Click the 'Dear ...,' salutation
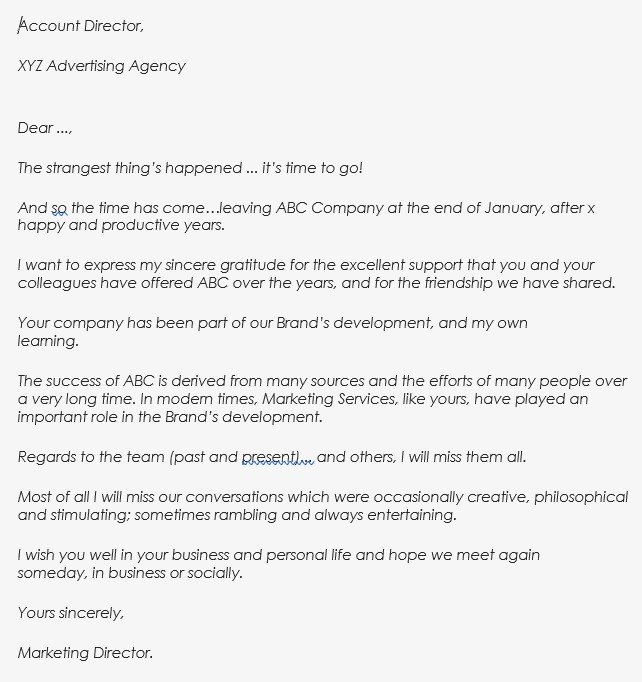 click(45, 128)
